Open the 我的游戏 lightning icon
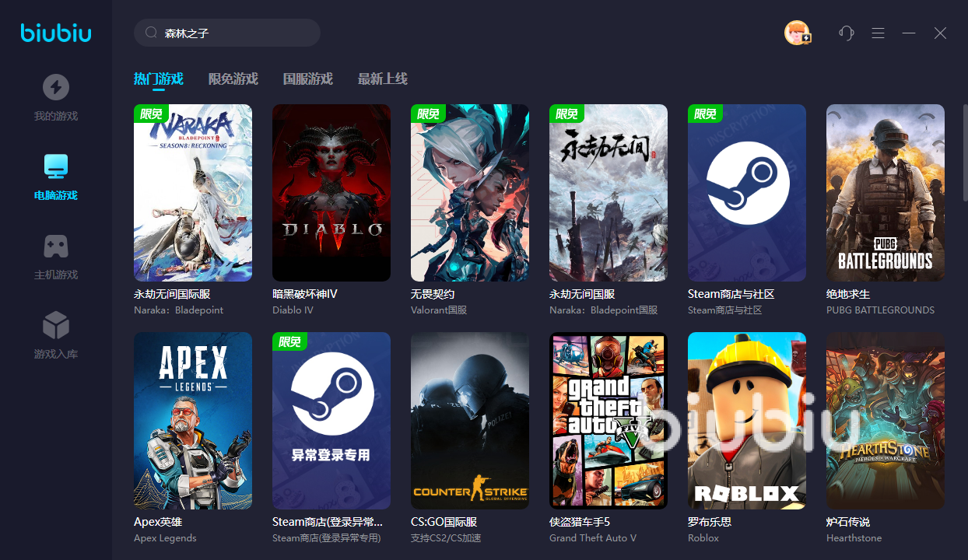The image size is (968, 560). [x=55, y=87]
